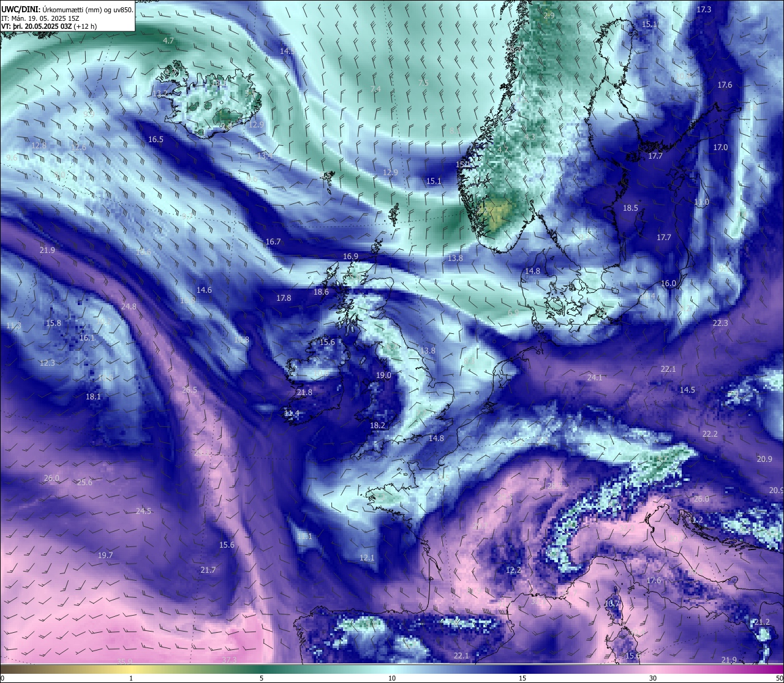Click the 12.3 value on the map

(x=47, y=363)
